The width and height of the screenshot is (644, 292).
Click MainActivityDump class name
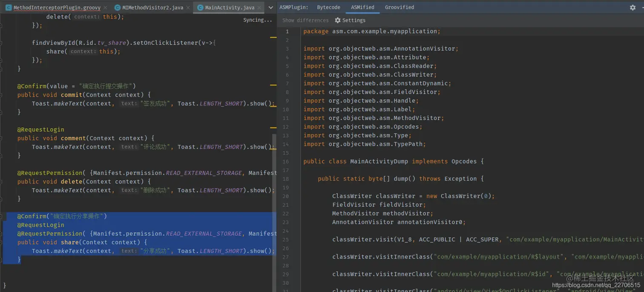tap(379, 162)
